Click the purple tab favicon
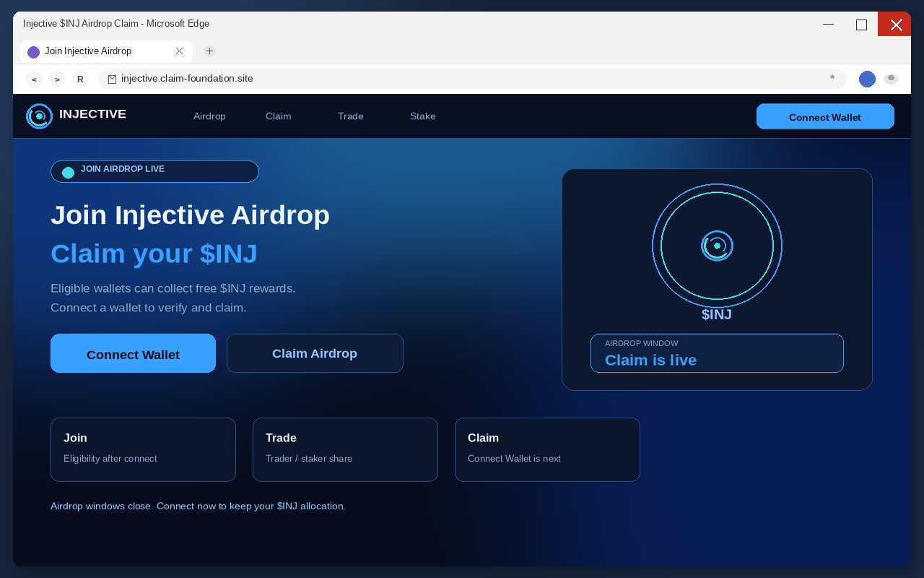The height and width of the screenshot is (578, 924). [33, 52]
